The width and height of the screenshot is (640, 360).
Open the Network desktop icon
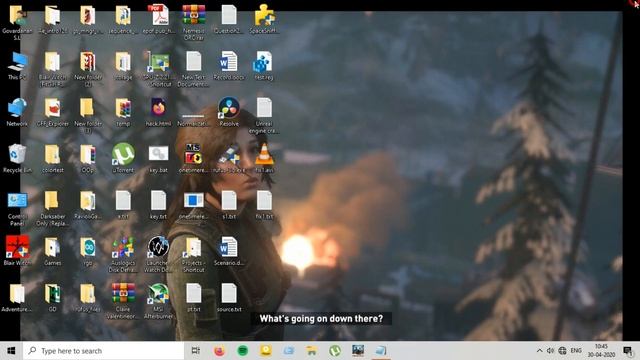click(x=17, y=112)
